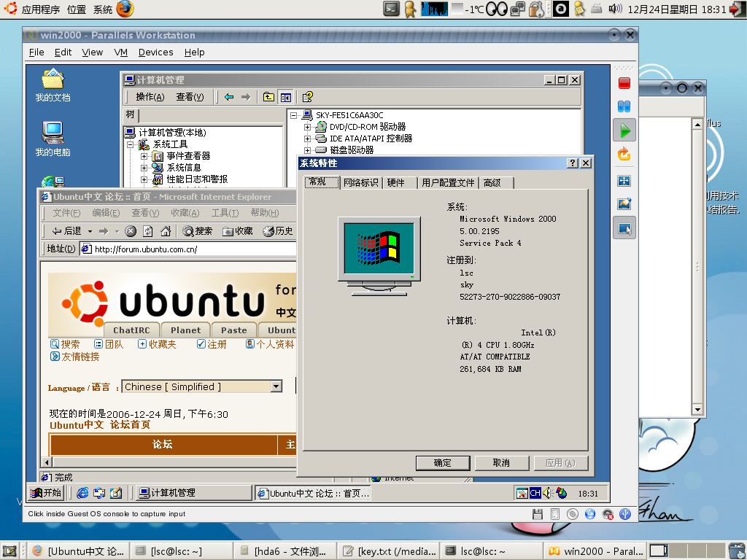Image resolution: width=747 pixels, height=560 pixels.
Task: Switch Parallels to full screen mode icon
Action: tap(624, 181)
